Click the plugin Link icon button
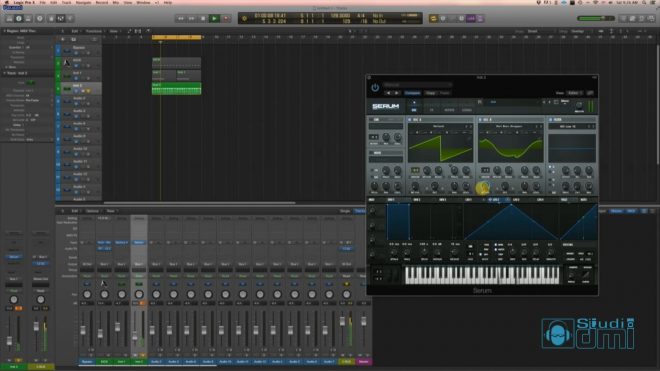 tap(590, 93)
